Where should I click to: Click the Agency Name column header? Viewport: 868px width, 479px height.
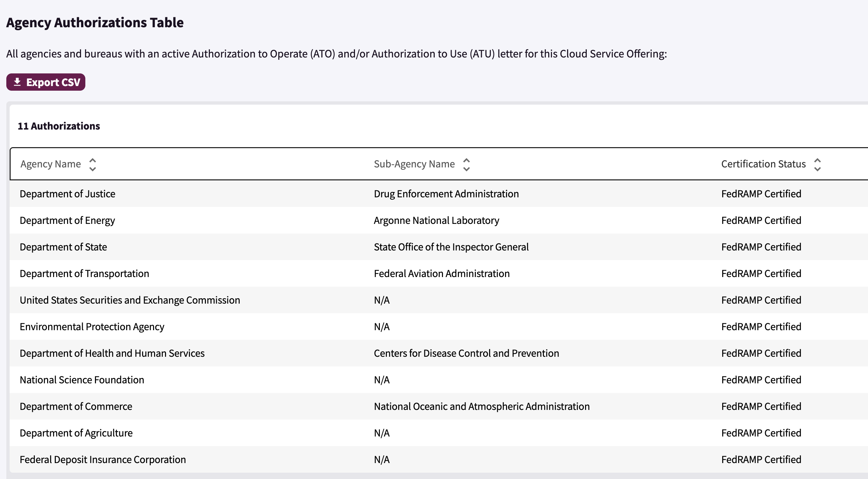[50, 164]
